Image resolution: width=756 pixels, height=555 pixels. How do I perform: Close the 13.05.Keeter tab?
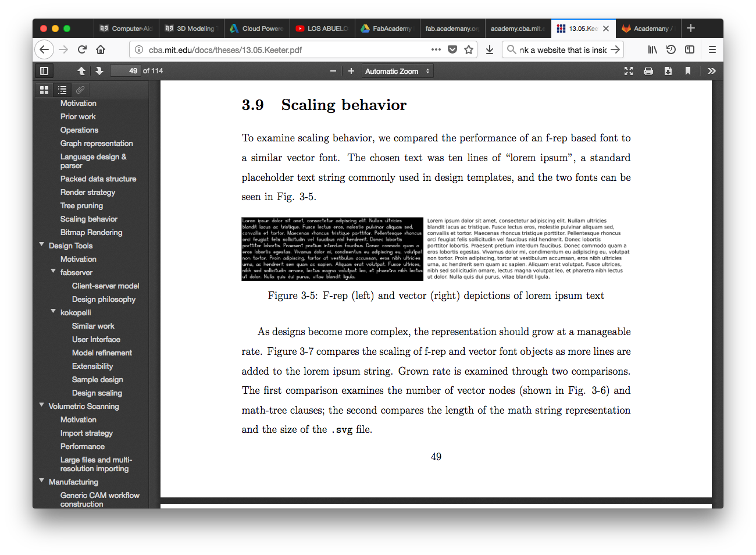[x=606, y=29]
